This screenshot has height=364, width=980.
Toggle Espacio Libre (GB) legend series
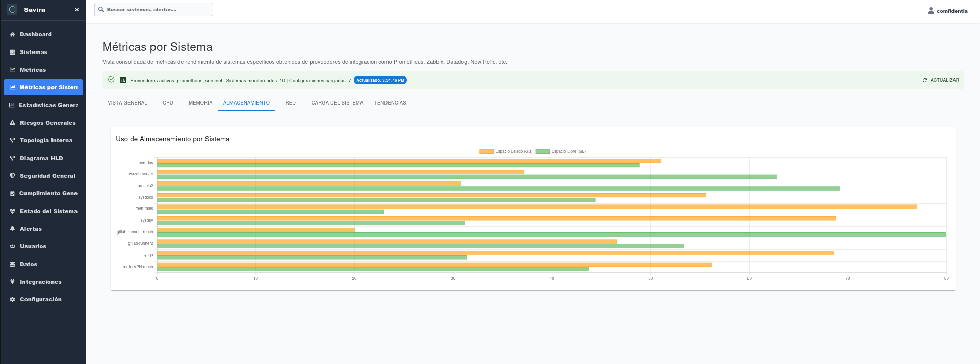561,151
